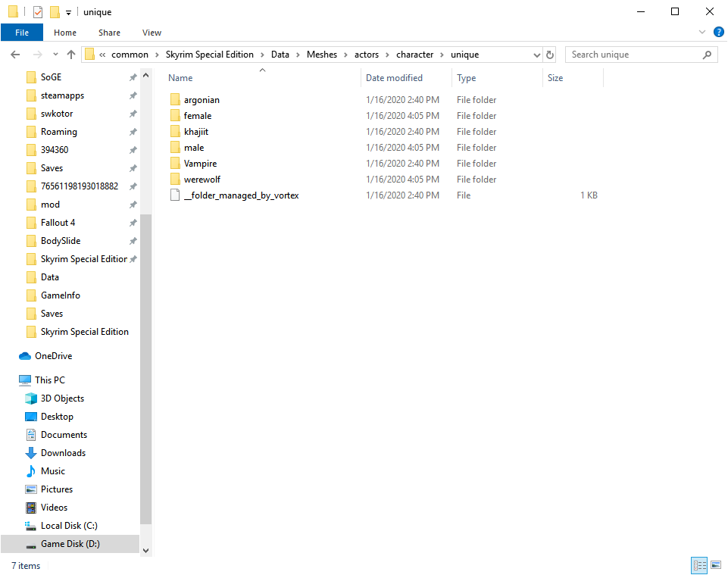This screenshot has height=575, width=728.
Task: Open the View ribbon tab
Action: (152, 33)
